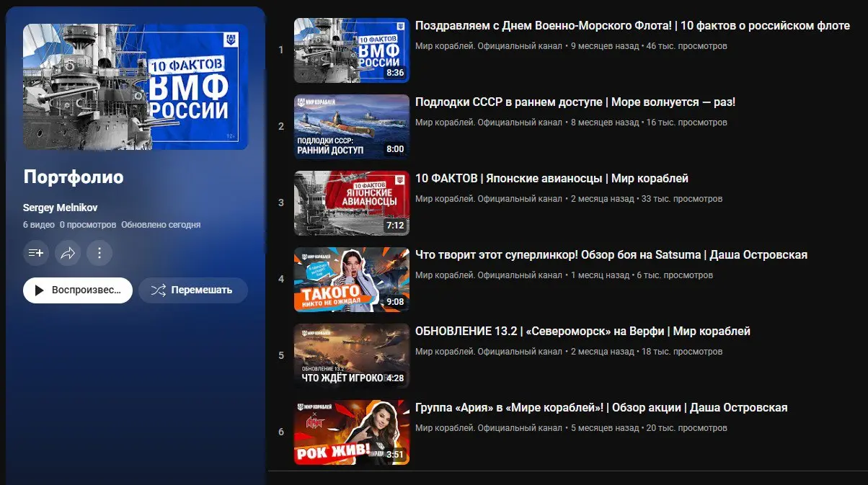Click channel name under Satsuma video
The height and width of the screenshot is (485, 868).
point(489,275)
